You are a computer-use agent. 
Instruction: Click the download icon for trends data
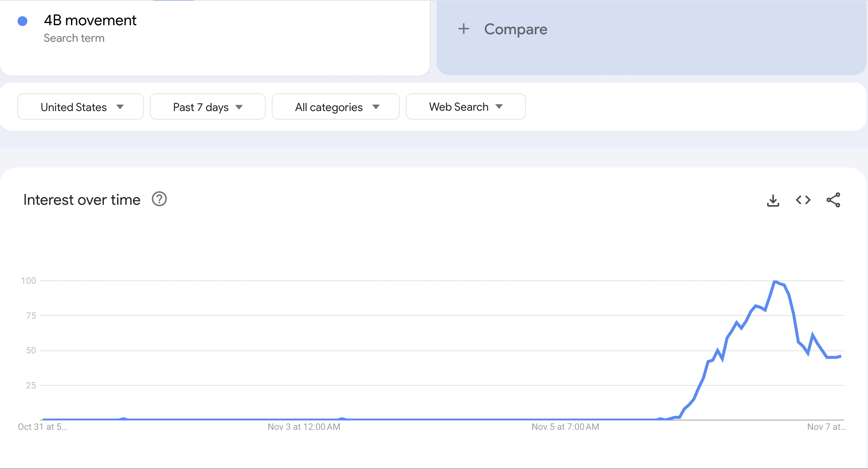coord(773,200)
